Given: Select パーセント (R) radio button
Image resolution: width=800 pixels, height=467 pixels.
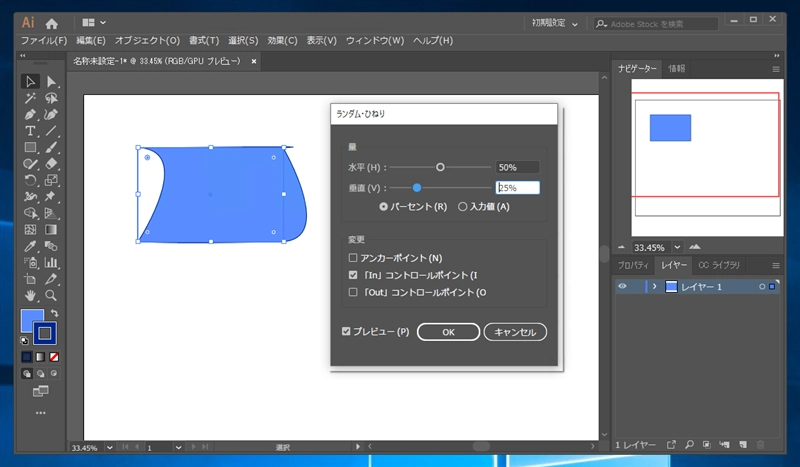Looking at the screenshot, I should click(384, 207).
